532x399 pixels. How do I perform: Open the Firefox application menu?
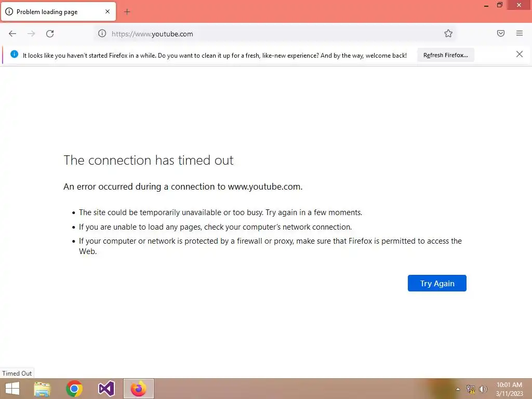coord(520,33)
